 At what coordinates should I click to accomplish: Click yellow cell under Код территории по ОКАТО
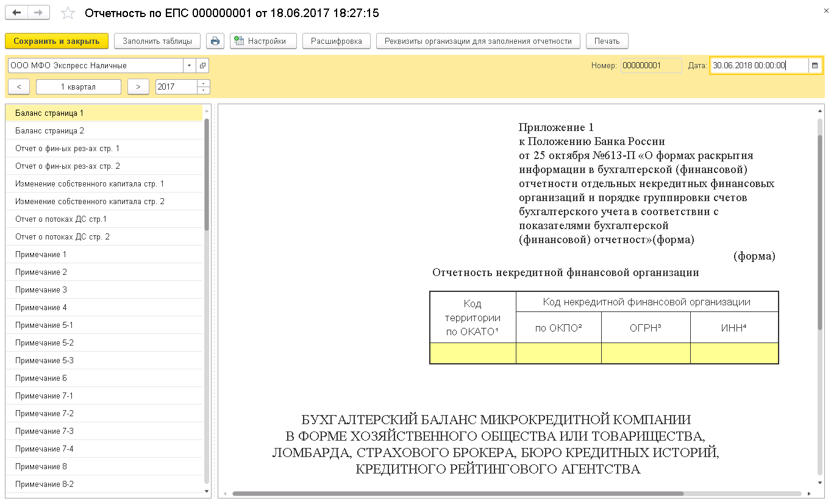473,353
